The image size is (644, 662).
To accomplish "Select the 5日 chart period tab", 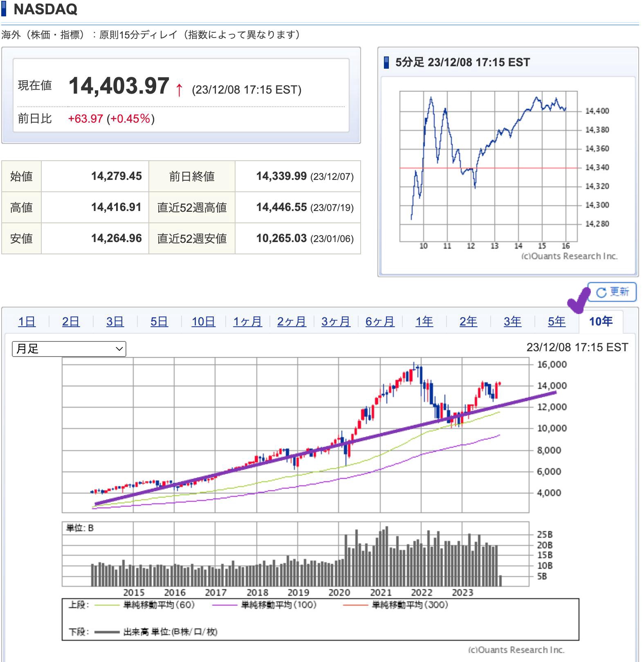I will pos(159,321).
